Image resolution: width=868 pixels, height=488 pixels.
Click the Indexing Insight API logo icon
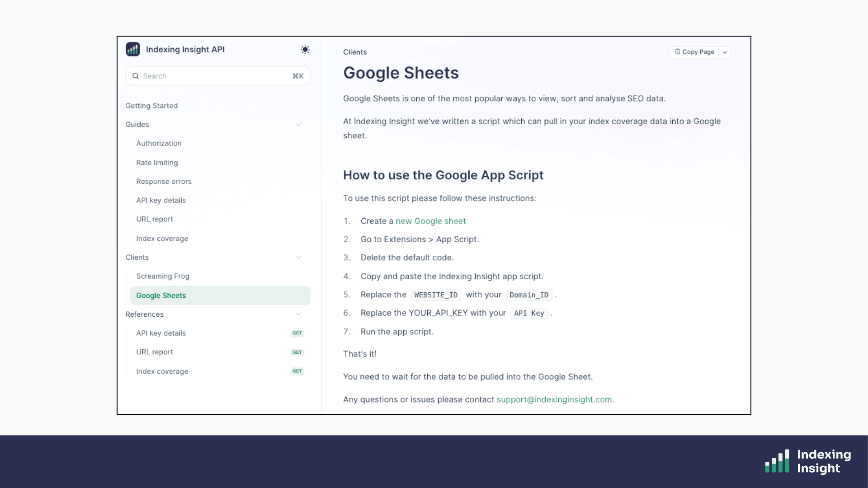coord(133,49)
